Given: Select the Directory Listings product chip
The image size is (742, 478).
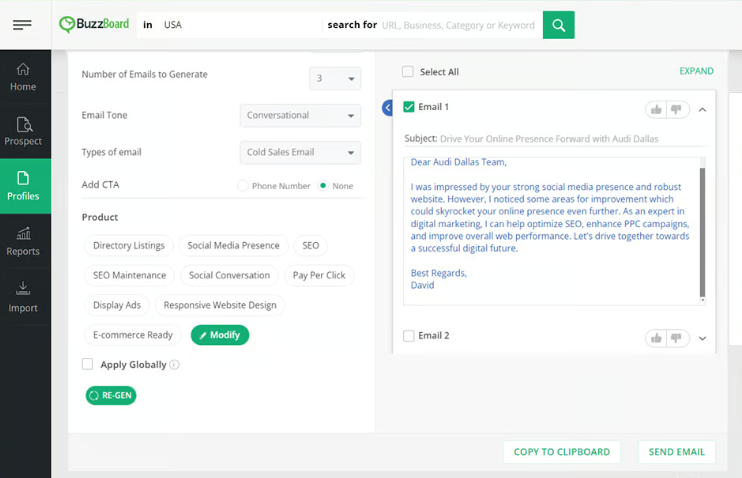Looking at the screenshot, I should click(129, 246).
